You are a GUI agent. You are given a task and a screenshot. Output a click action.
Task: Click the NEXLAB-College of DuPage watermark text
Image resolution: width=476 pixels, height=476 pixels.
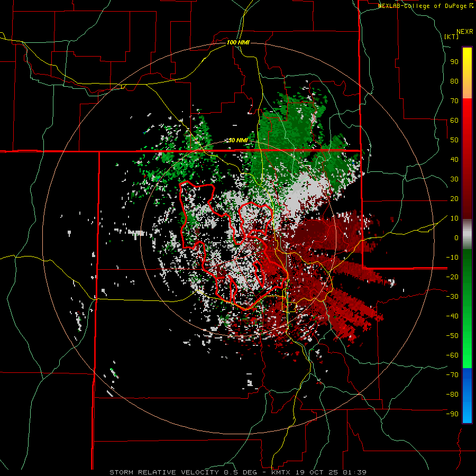pyautogui.click(x=425, y=6)
